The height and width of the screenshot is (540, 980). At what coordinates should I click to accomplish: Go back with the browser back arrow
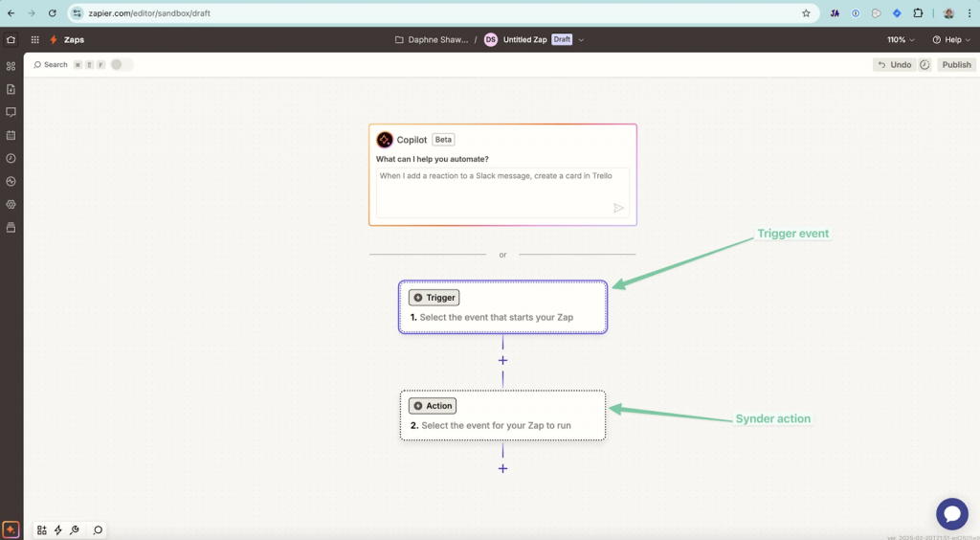point(11,13)
